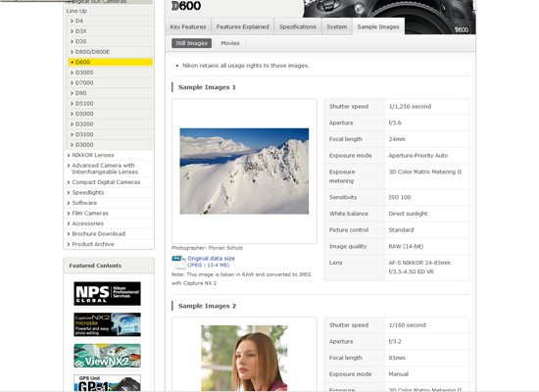Viewport: 539px width, 392px height.
Task: Open the Specifications tab
Action: click(298, 26)
